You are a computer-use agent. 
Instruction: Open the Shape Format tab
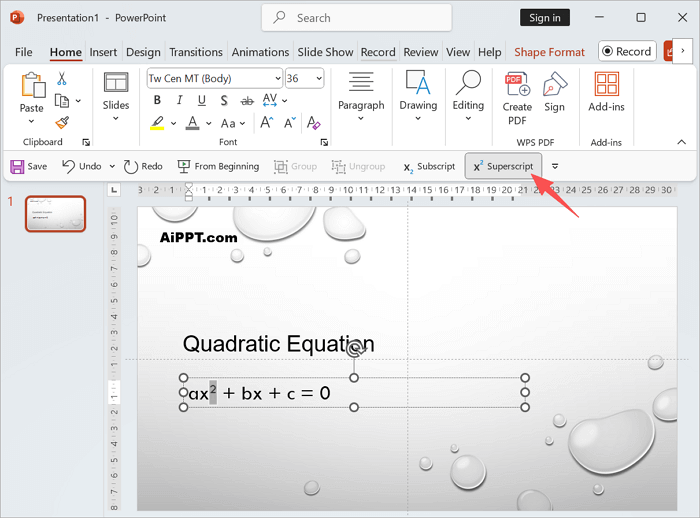(549, 52)
